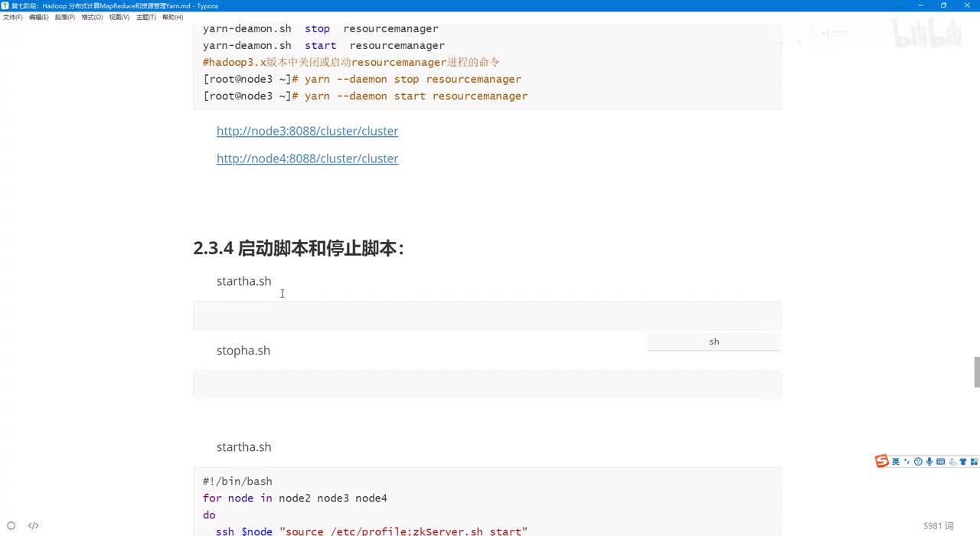Click the vertical scrollbar thumb
Screen dimensions: 980x536
click(976, 371)
